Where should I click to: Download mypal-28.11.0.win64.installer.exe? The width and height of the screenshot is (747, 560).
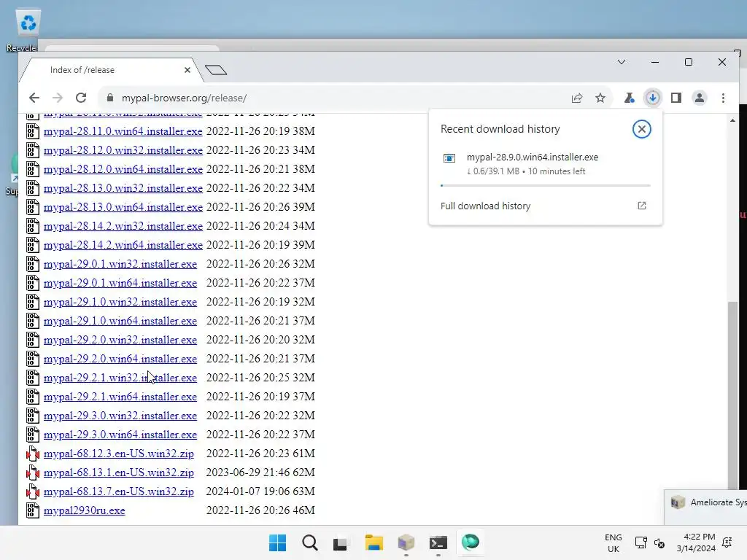pos(123,131)
